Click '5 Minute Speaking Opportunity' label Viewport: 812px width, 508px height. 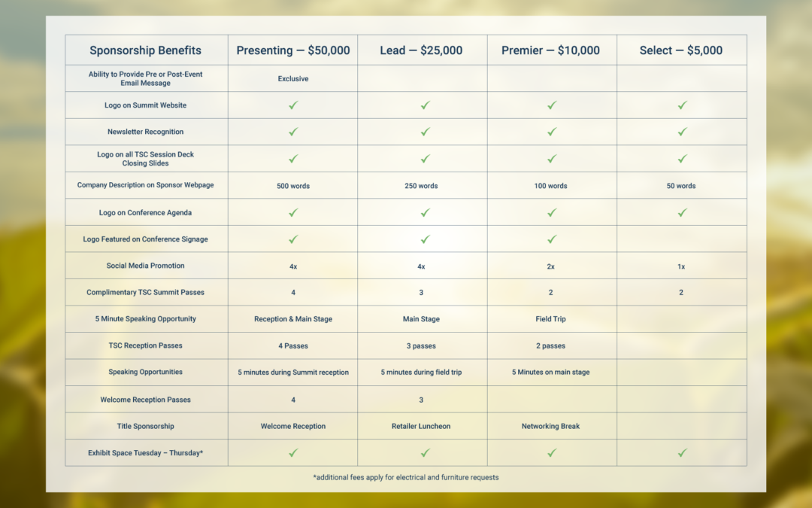[x=146, y=319]
